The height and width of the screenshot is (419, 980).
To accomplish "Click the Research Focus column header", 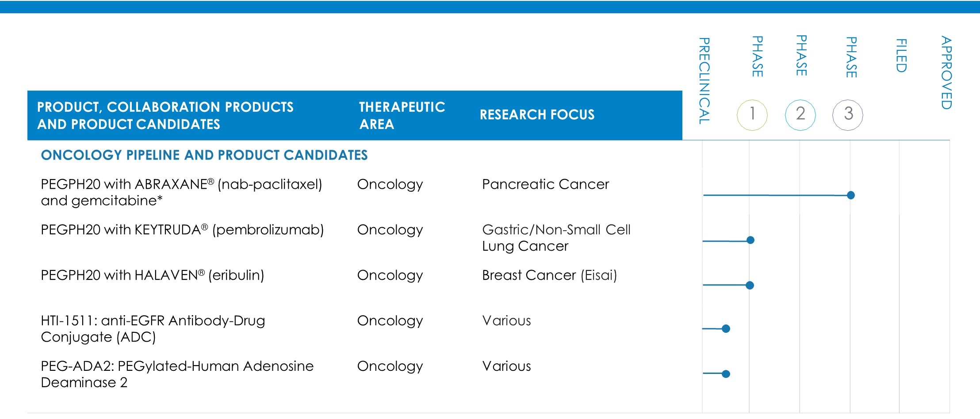I will (x=537, y=115).
